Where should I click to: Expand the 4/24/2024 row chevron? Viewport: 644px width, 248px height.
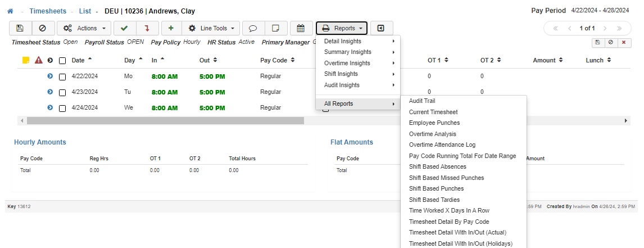tap(50, 108)
